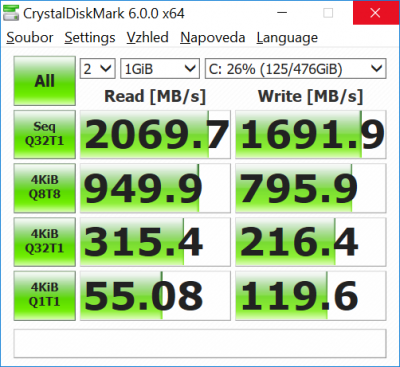Minimize the CrystalDiskMark window

tap(282, 13)
